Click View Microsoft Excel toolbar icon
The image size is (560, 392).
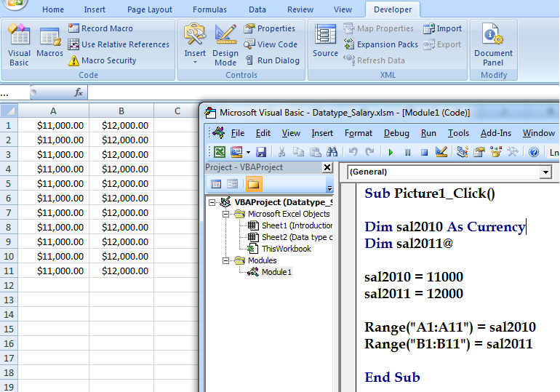tap(220, 152)
